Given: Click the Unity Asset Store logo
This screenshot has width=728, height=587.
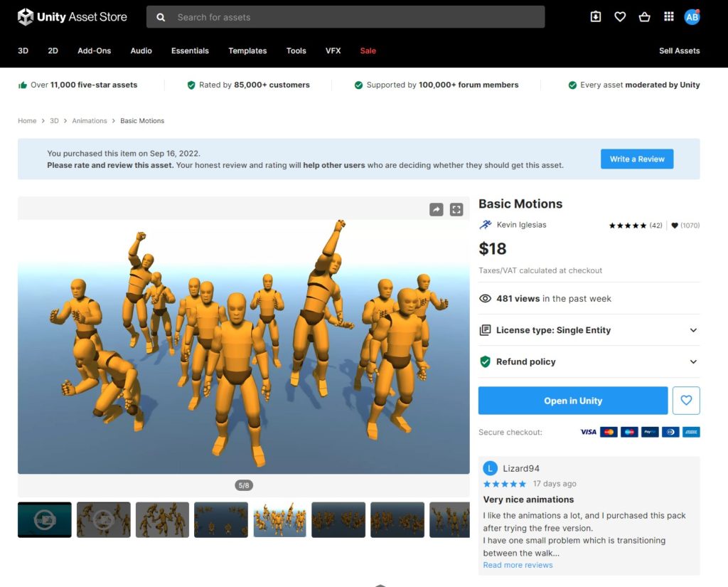Looking at the screenshot, I should tap(73, 17).
